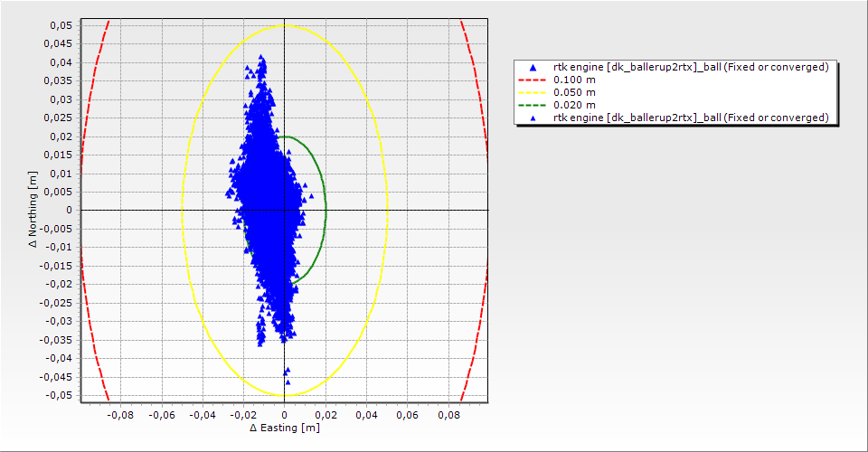Select the 0.050 m legend label

pos(575,92)
